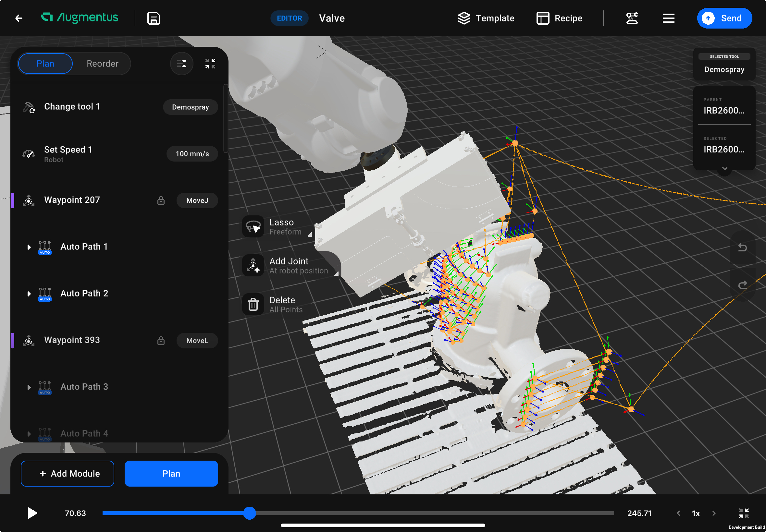Viewport: 766px width, 532px height.
Task: Open the robot configuration icon near Send
Action: click(x=632, y=18)
